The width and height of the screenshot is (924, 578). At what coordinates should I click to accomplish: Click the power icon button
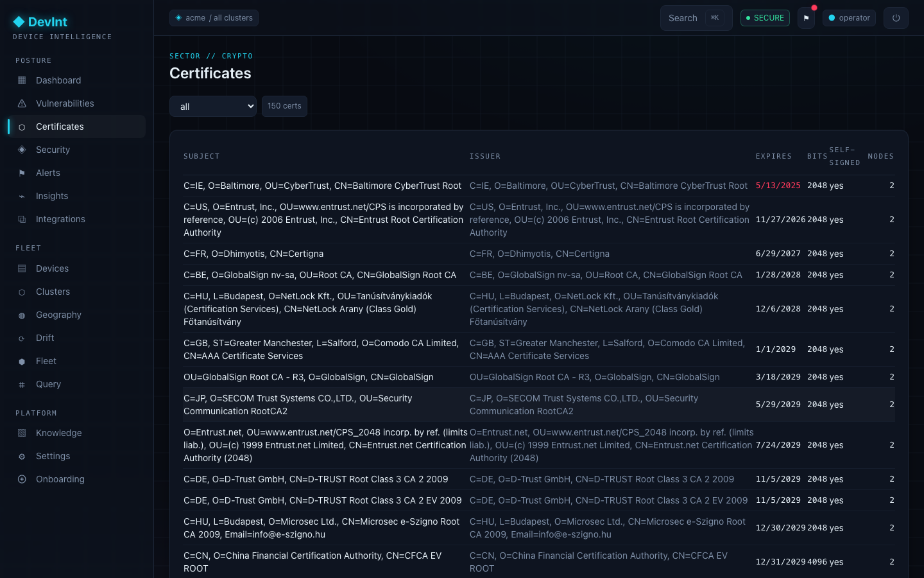896,18
